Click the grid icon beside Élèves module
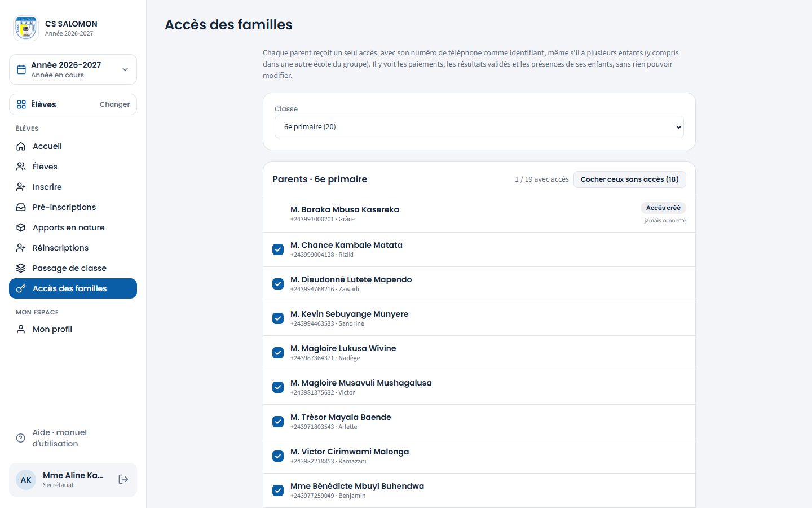Image resolution: width=812 pixels, height=508 pixels. (x=21, y=104)
